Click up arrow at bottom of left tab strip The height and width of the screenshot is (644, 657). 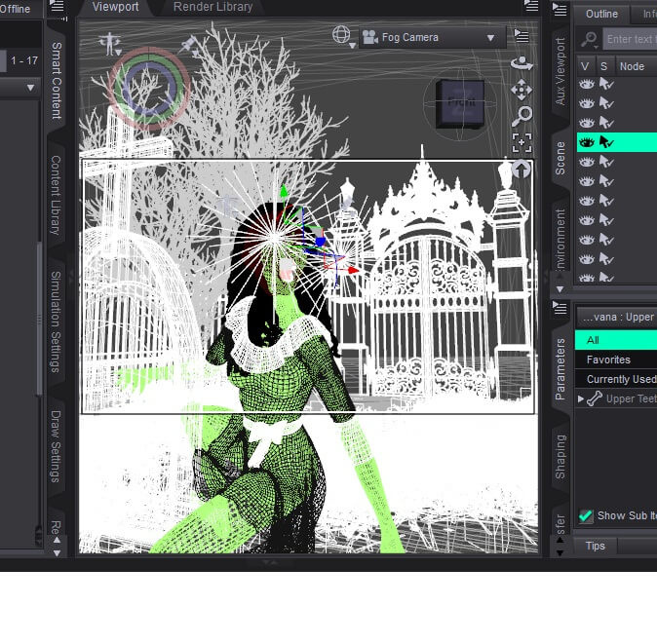57,540
